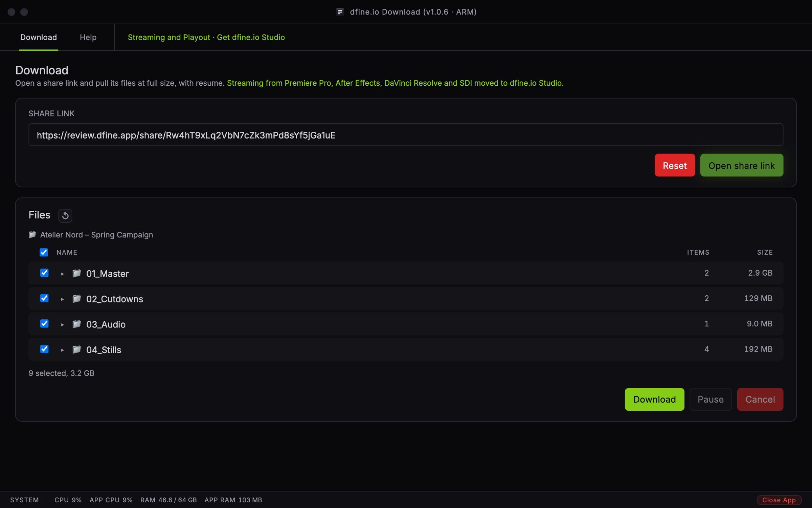The image size is (812, 508).
Task: Click the 'APP RAM 103 MB' status entry
Action: click(x=233, y=500)
